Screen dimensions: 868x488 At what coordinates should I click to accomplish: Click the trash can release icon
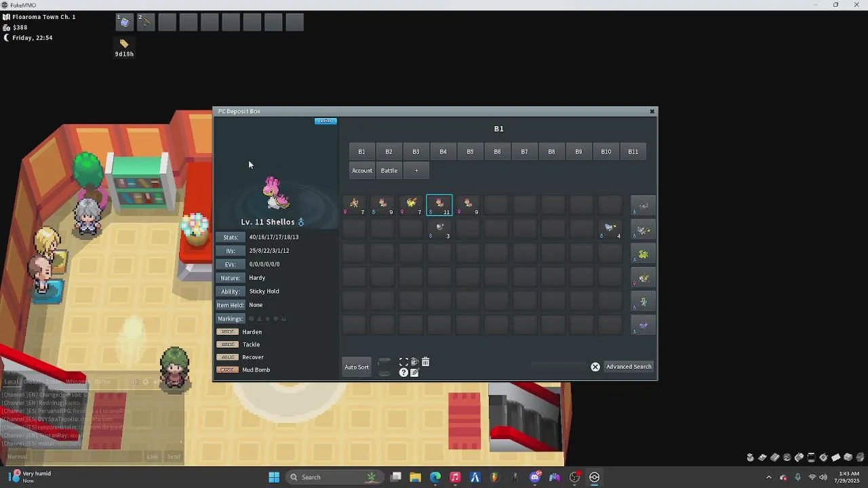click(x=426, y=362)
